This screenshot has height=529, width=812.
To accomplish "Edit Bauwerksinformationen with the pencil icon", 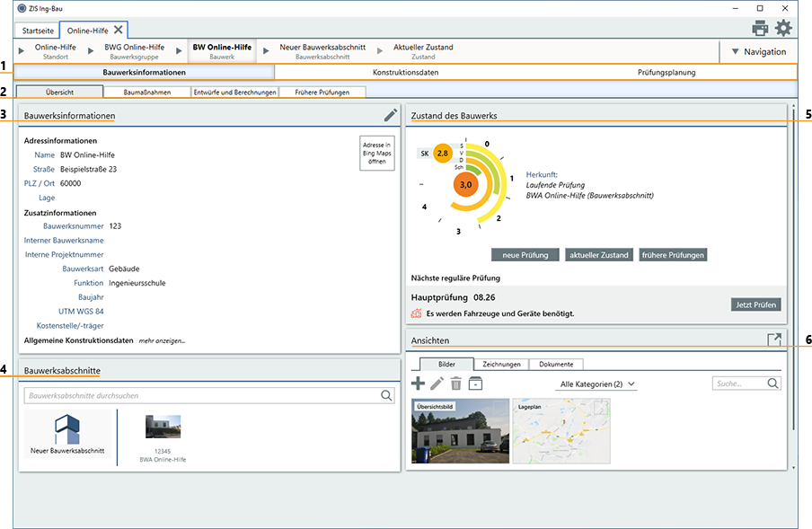I will click(390, 115).
